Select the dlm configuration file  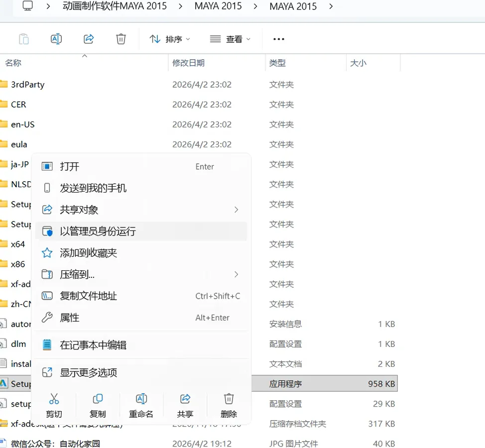[18, 344]
